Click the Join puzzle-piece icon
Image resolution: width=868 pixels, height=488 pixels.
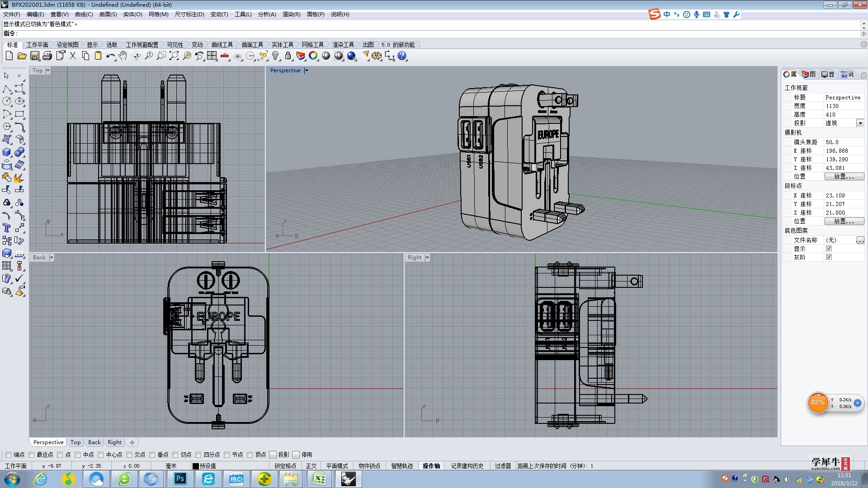click(7, 177)
